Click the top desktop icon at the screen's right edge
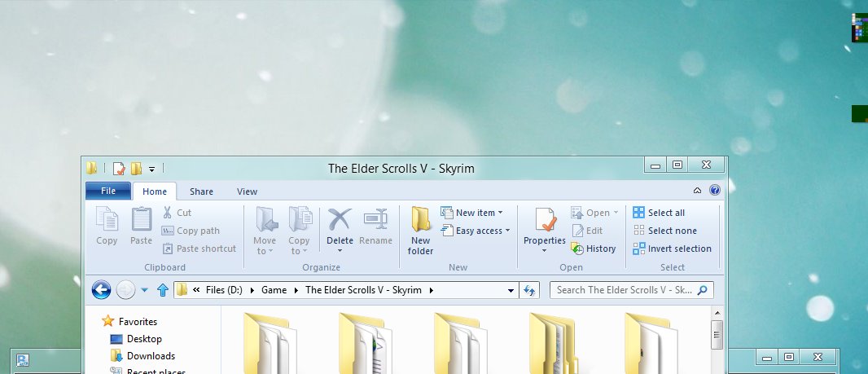 click(x=860, y=28)
